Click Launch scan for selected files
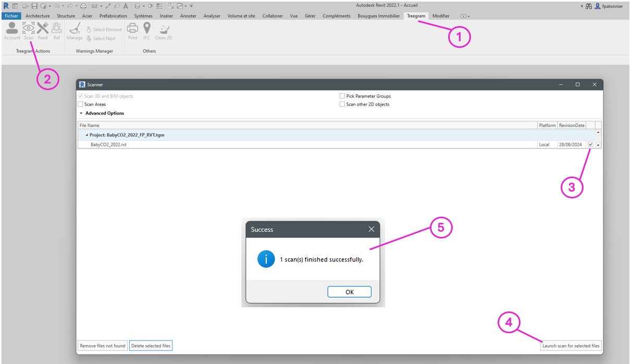The image size is (631, 364). [x=571, y=345]
